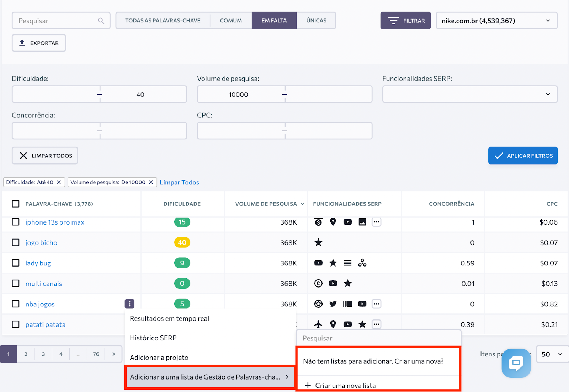Screen dimensions: 569x392
Task: Select the checkbox for jogo bicho
Action: coord(15,242)
